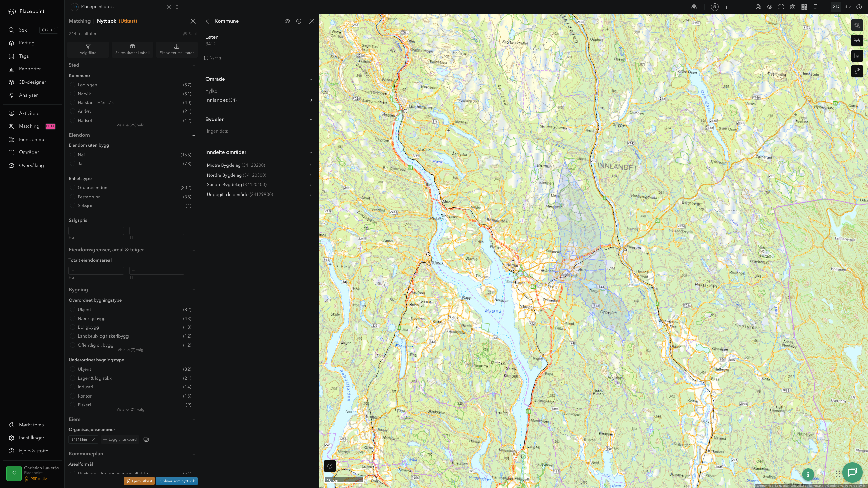Check the Lager & logistikk filter
Image resolution: width=868 pixels, height=488 pixels.
point(72,378)
